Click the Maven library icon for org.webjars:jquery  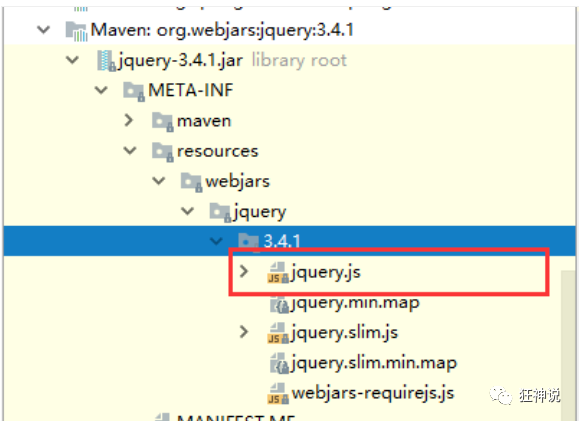click(x=76, y=31)
